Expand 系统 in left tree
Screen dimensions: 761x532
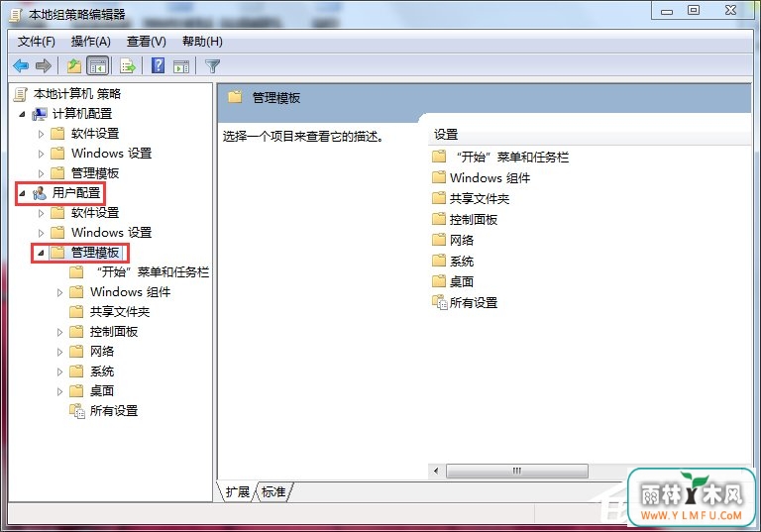[x=59, y=372]
